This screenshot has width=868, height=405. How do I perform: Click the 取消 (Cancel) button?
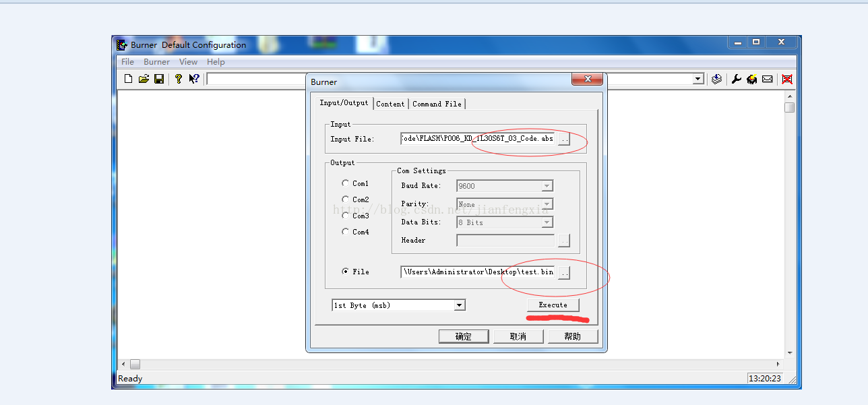(518, 336)
